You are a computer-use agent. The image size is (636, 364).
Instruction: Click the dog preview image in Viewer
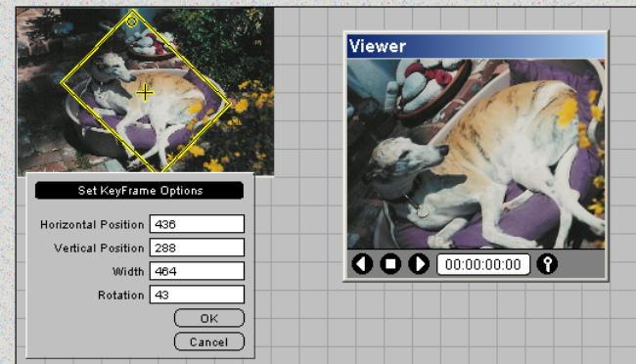point(477,154)
